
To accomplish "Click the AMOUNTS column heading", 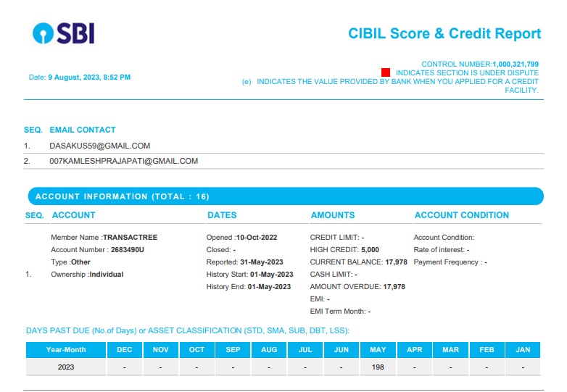I will tap(332, 215).
